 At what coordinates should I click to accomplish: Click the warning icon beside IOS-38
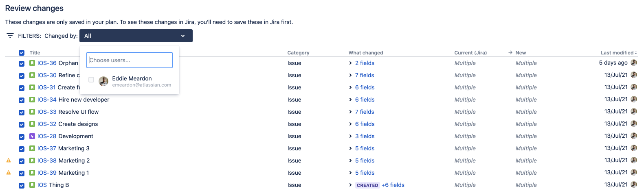pyautogui.click(x=9, y=160)
